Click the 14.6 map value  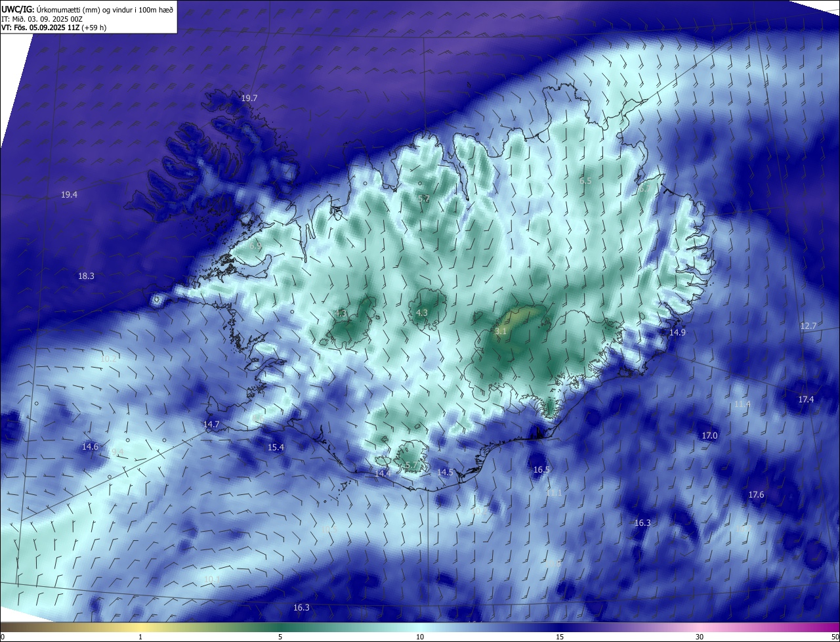tap(90, 446)
